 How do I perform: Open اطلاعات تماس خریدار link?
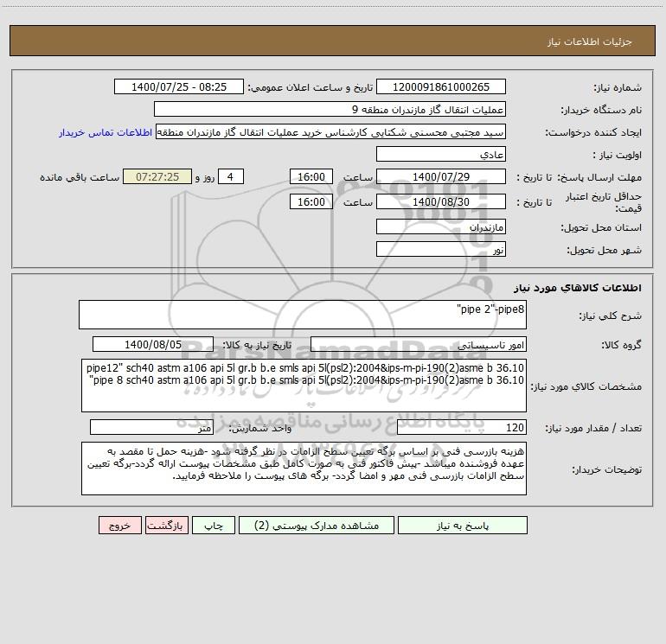coord(106,132)
